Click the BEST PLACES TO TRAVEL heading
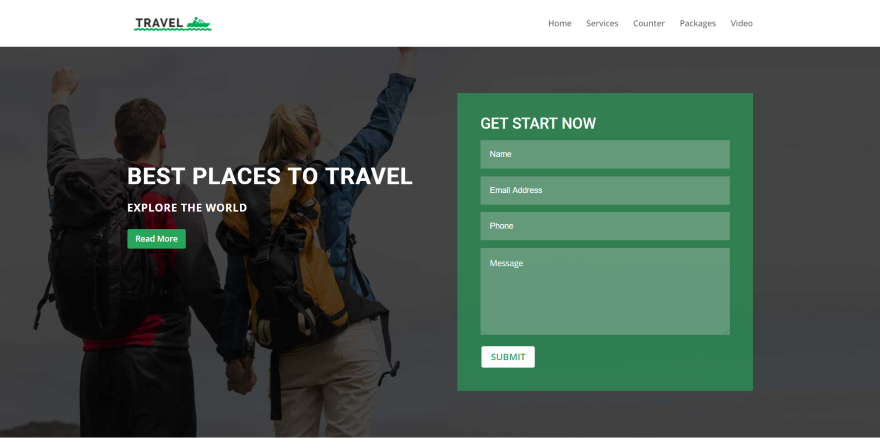Viewport: 880px width, 438px height. point(270,176)
